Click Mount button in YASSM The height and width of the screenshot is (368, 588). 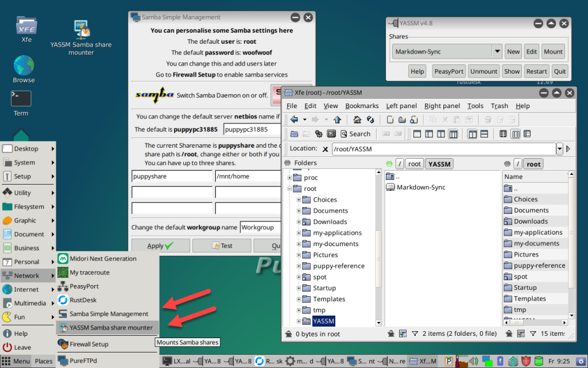553,52
